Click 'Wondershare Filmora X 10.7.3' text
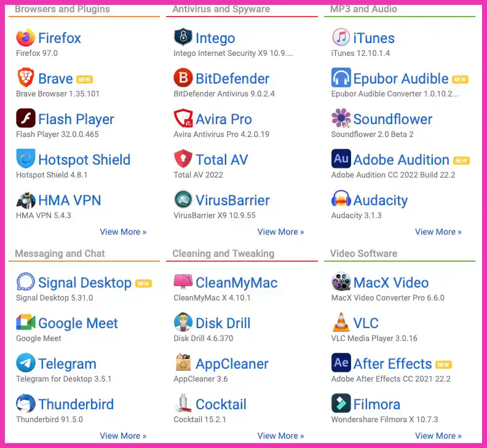The image size is (487, 448). tap(384, 420)
